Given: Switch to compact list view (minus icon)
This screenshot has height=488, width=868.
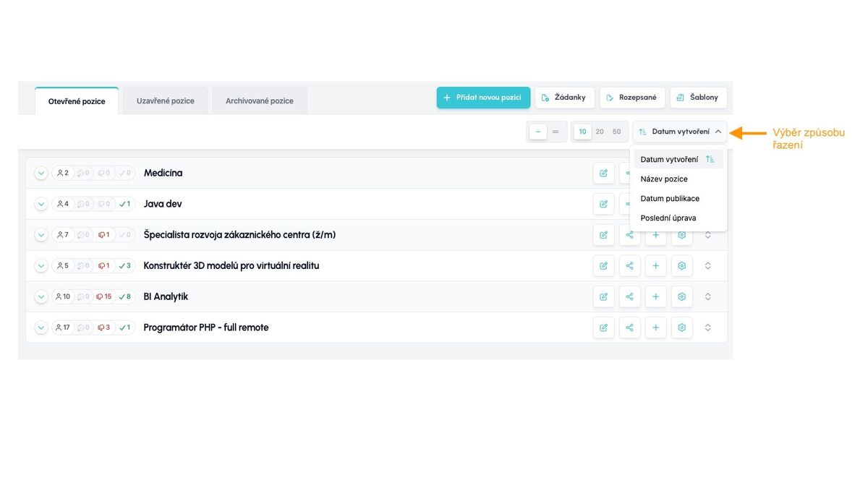Looking at the screenshot, I should [538, 132].
